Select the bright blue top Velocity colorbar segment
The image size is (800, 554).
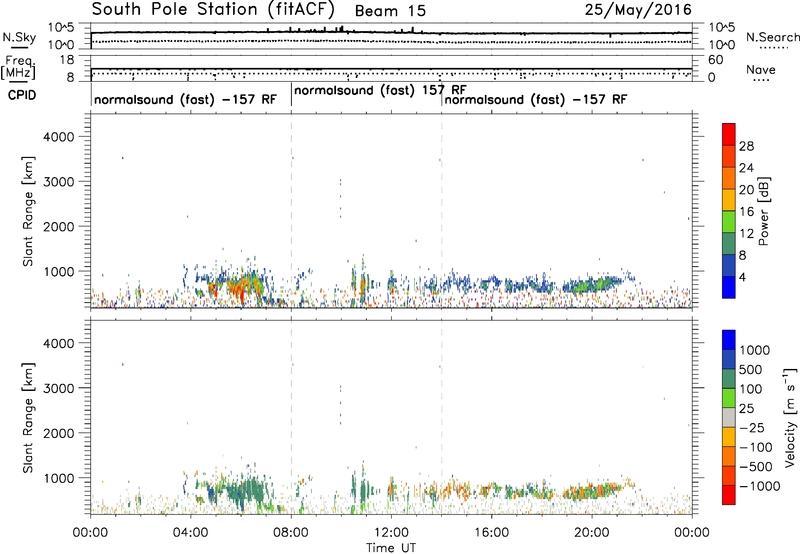(x=729, y=340)
